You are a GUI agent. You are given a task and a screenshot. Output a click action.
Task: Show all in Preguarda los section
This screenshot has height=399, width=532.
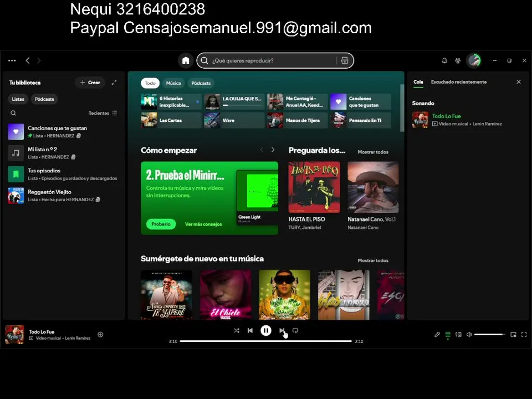373,152
